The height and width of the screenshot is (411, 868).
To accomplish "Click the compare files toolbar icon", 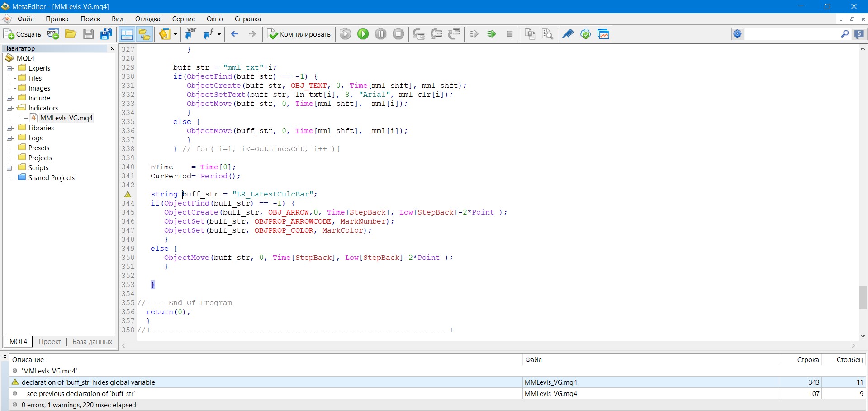I will coord(530,34).
